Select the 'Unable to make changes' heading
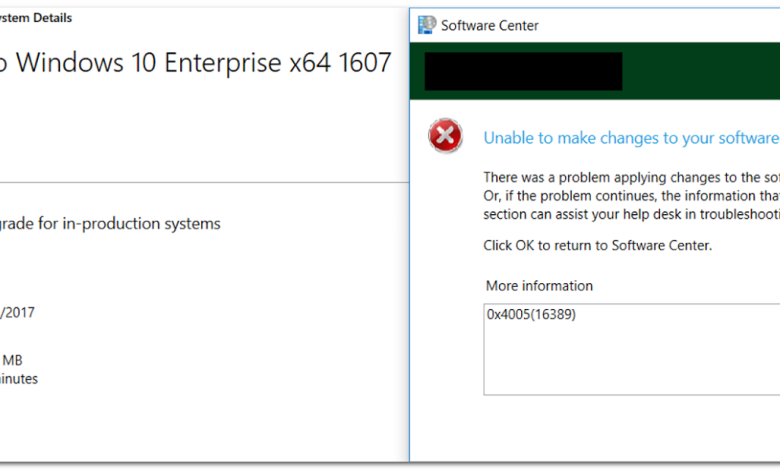 tap(630, 138)
